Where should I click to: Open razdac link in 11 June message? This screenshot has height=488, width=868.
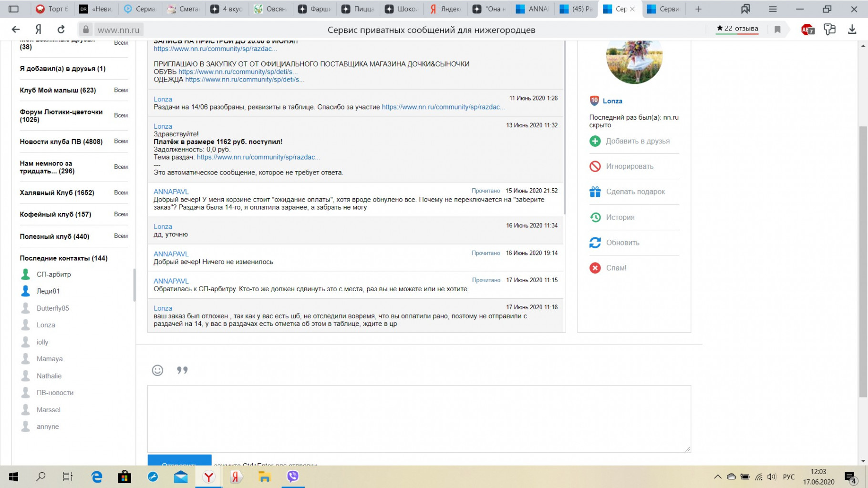point(444,107)
